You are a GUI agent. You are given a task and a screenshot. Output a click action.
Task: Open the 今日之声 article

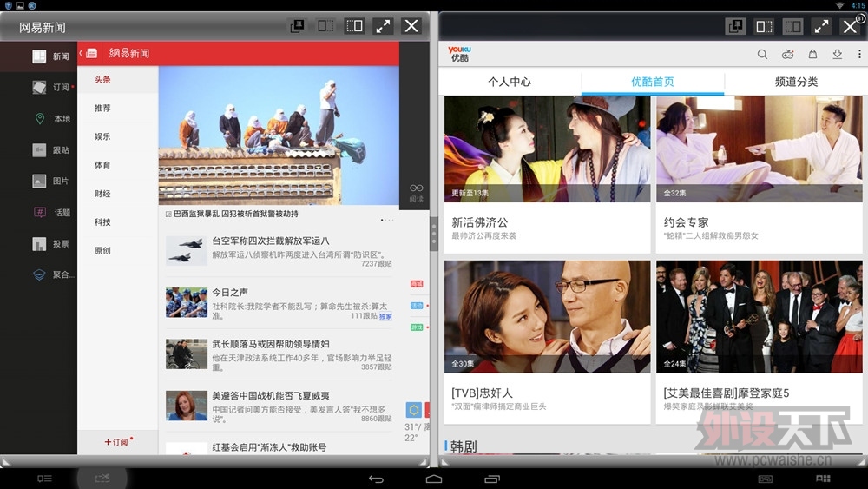[279, 303]
